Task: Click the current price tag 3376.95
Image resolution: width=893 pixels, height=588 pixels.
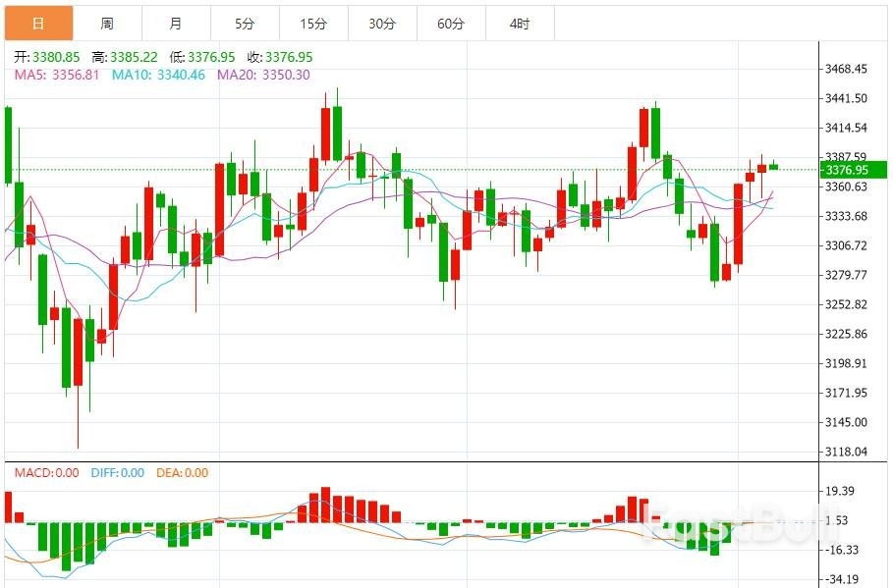Action: [850, 170]
